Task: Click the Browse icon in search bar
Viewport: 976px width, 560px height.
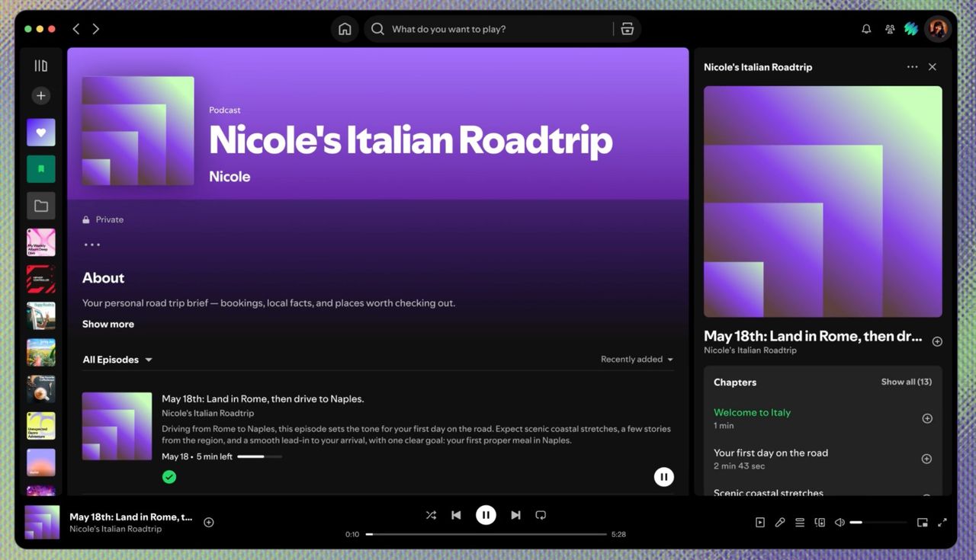Action: [627, 29]
